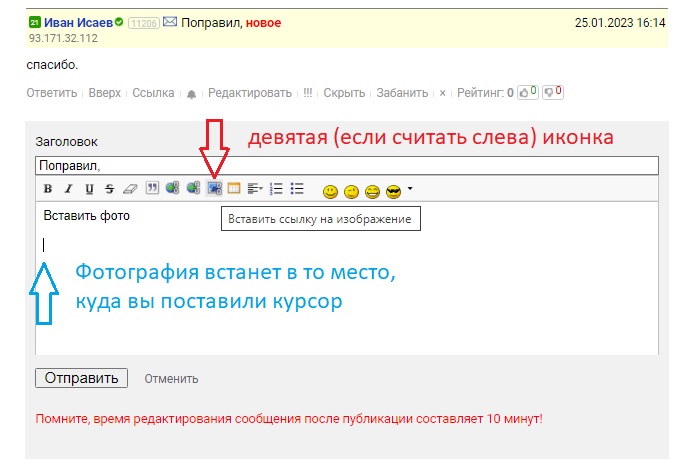Click the green 21 badge before the username

35,22
